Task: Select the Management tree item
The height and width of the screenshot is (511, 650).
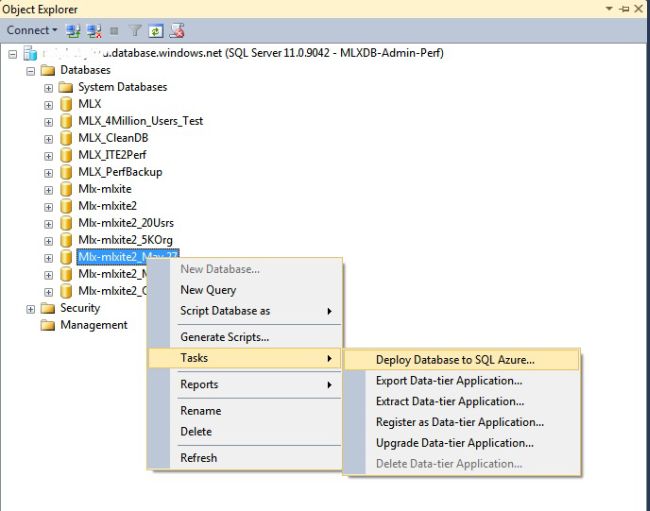Action: click(x=94, y=325)
